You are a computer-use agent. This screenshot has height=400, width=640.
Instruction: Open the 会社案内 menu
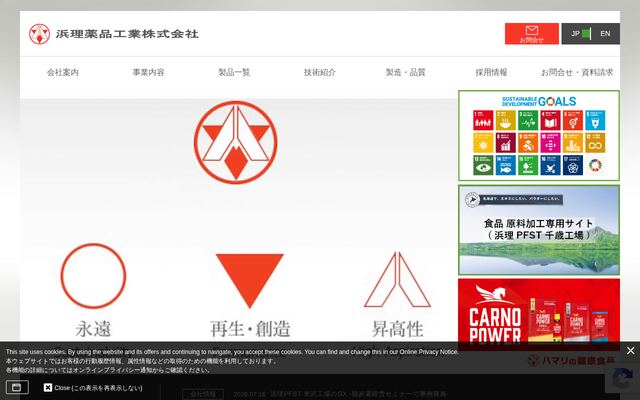62,72
